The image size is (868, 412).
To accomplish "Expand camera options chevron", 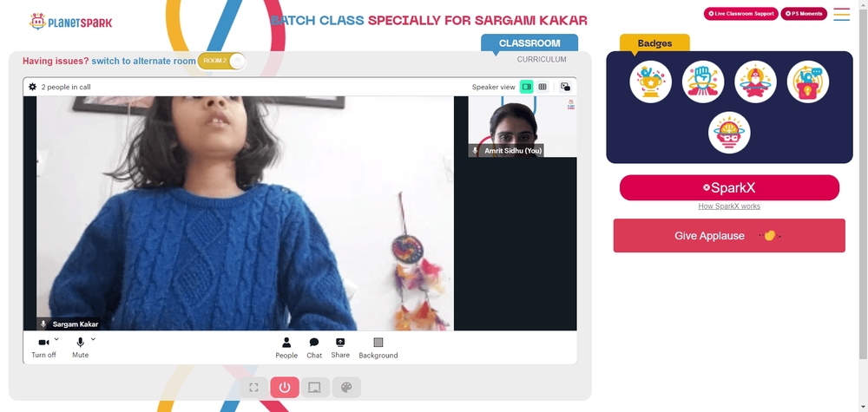I will (56, 339).
